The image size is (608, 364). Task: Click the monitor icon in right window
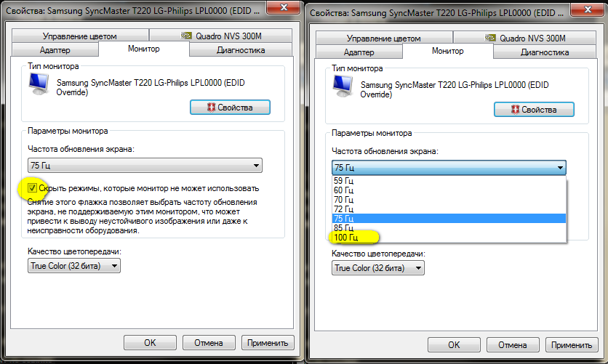[343, 86]
